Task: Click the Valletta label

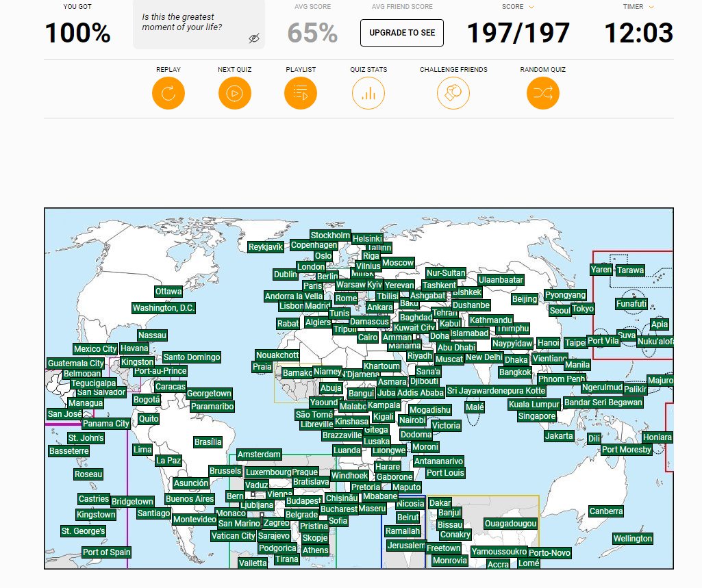Action: point(253,563)
